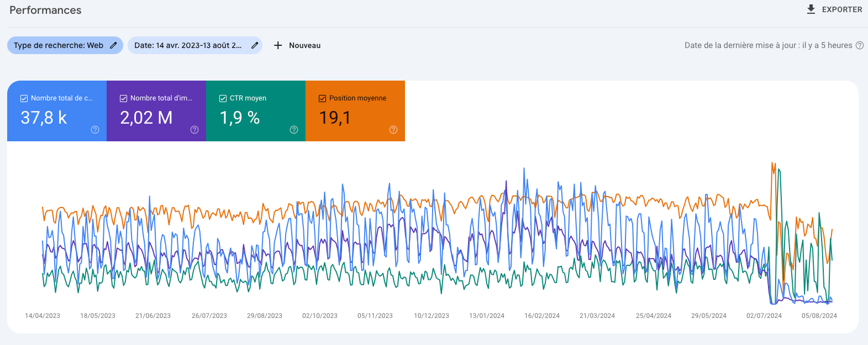Click the export download icon
This screenshot has height=345, width=868.
click(811, 9)
